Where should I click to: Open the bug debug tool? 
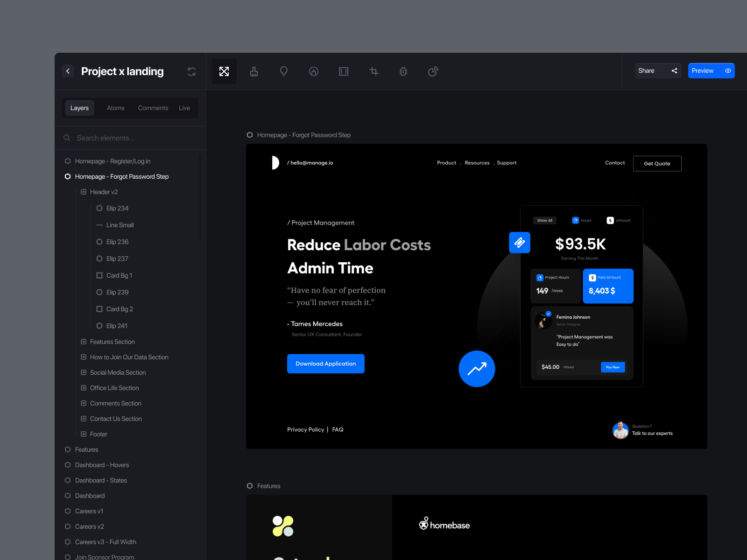click(403, 71)
